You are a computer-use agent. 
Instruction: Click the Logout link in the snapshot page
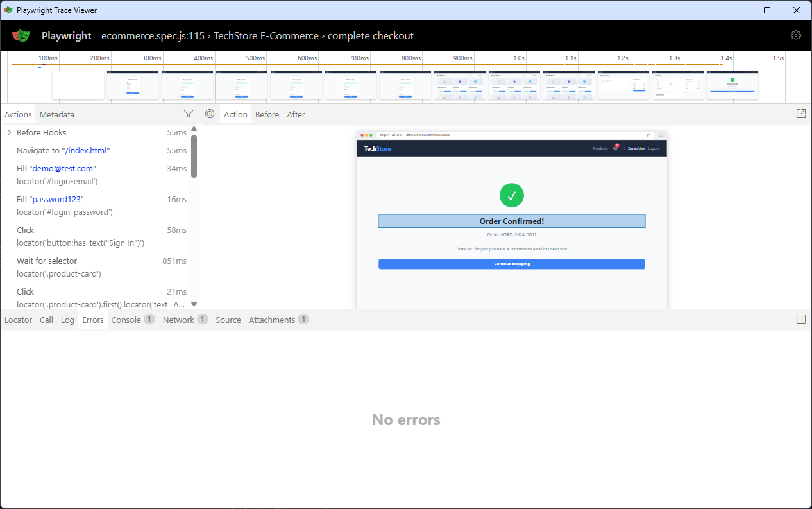pyautogui.click(x=654, y=148)
